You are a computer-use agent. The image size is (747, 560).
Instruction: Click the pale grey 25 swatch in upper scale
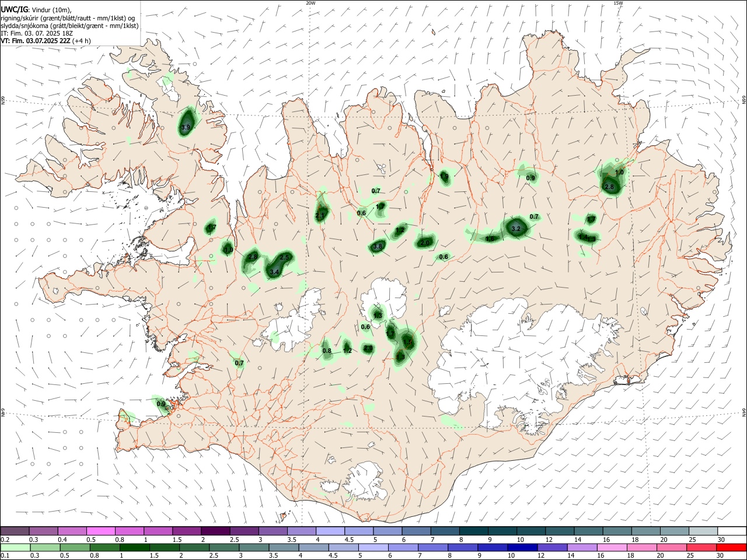point(703,531)
